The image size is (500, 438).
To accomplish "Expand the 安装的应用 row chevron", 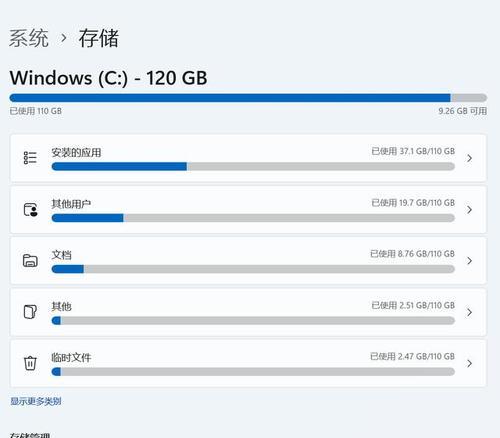I will [469, 158].
